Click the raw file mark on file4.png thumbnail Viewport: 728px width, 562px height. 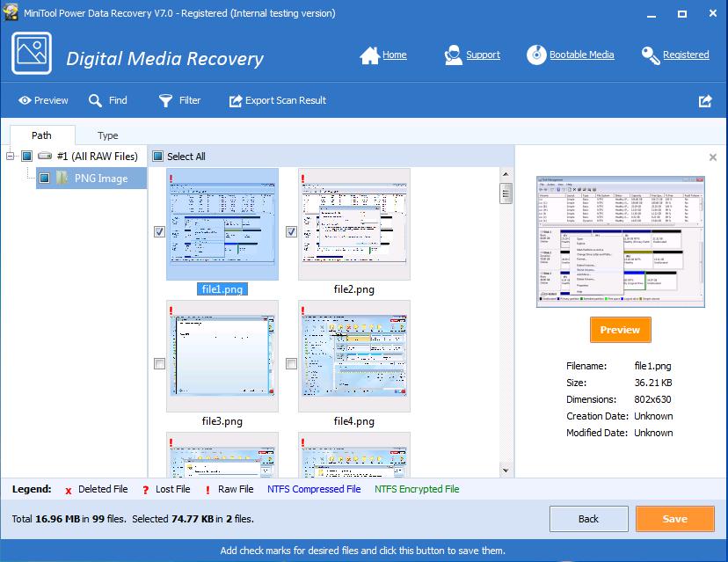pos(303,310)
